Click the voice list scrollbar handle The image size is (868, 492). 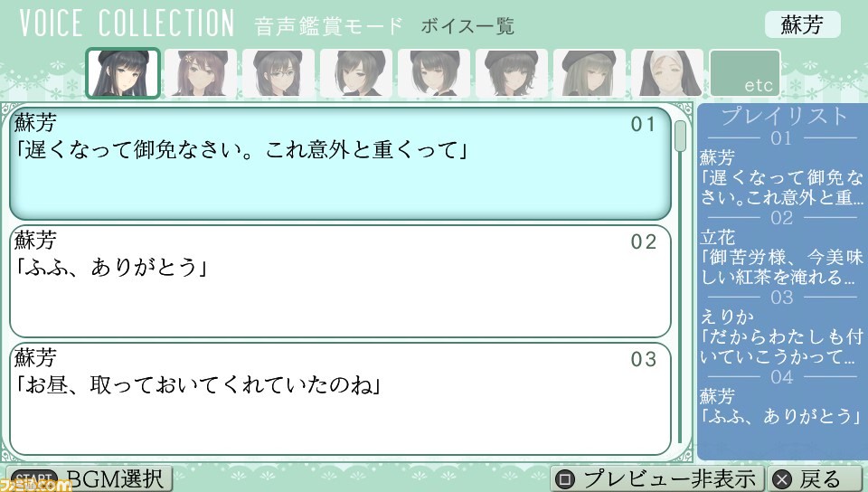tap(681, 136)
